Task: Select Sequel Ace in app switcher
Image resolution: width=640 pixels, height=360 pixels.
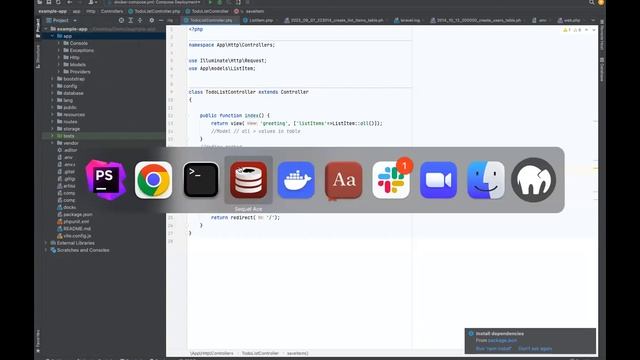Action: point(249,180)
